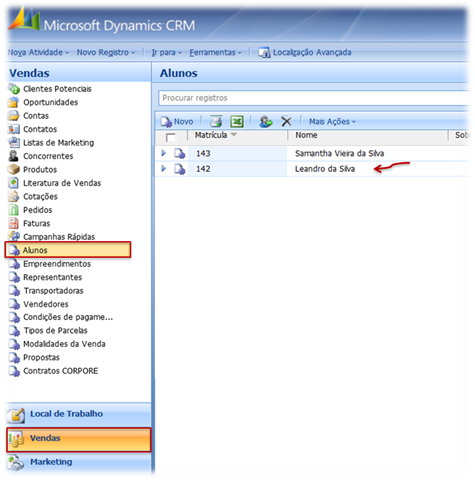The height and width of the screenshot is (480, 475).
Task: Open Localização Avançada
Action: pos(305,52)
